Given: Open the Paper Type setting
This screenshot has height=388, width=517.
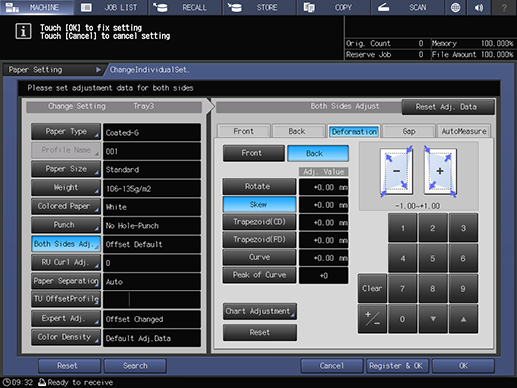Looking at the screenshot, I should pyautogui.click(x=66, y=132).
